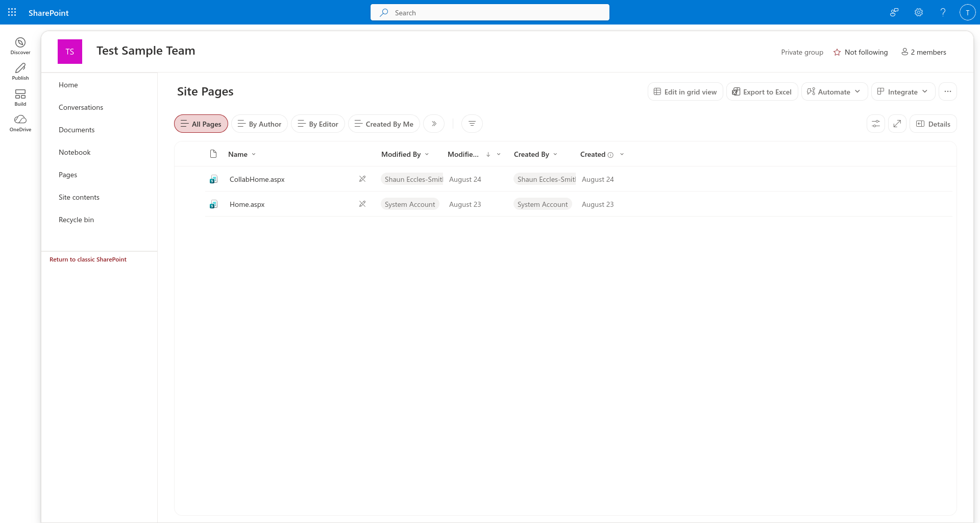Open the chat feedback icon in header
The height and width of the screenshot is (523, 980).
coord(894,12)
